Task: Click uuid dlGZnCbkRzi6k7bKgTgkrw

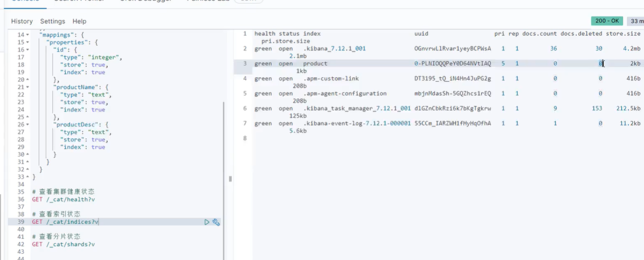Action: (x=452, y=108)
